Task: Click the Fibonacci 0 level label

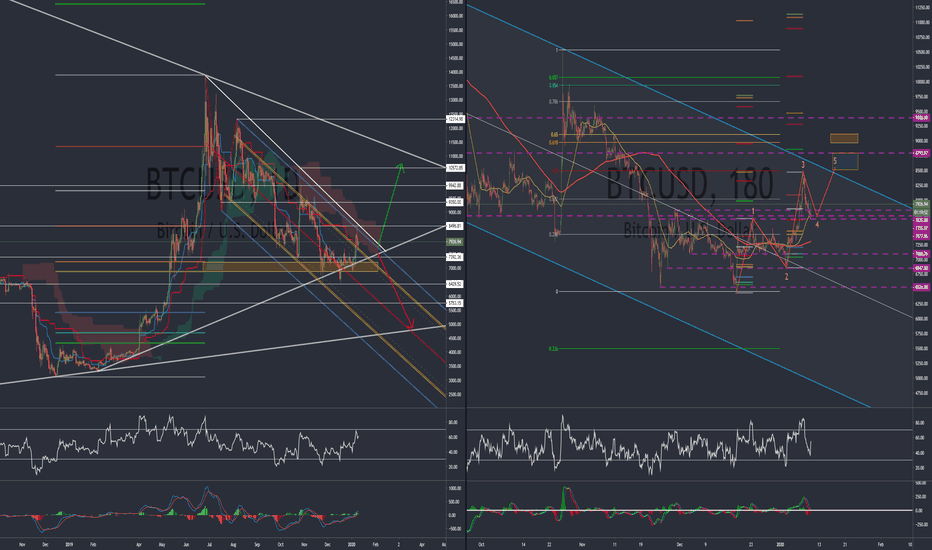Action: pos(557,291)
